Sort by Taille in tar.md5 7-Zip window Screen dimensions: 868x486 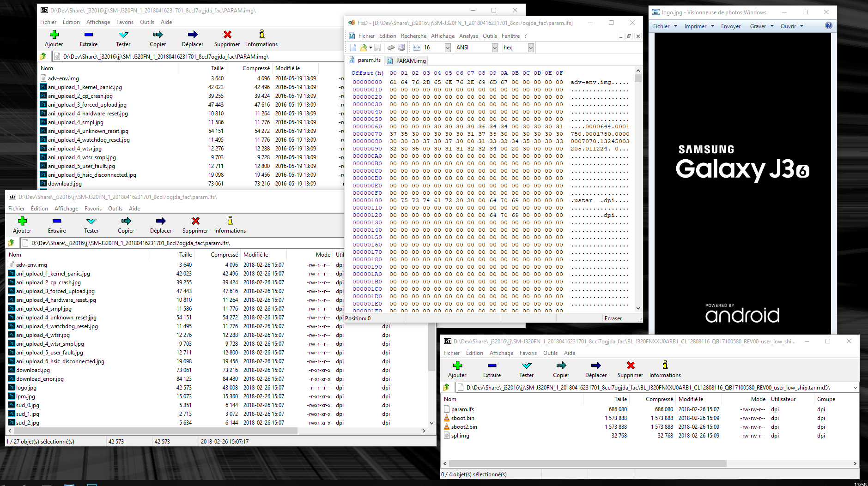click(x=620, y=399)
